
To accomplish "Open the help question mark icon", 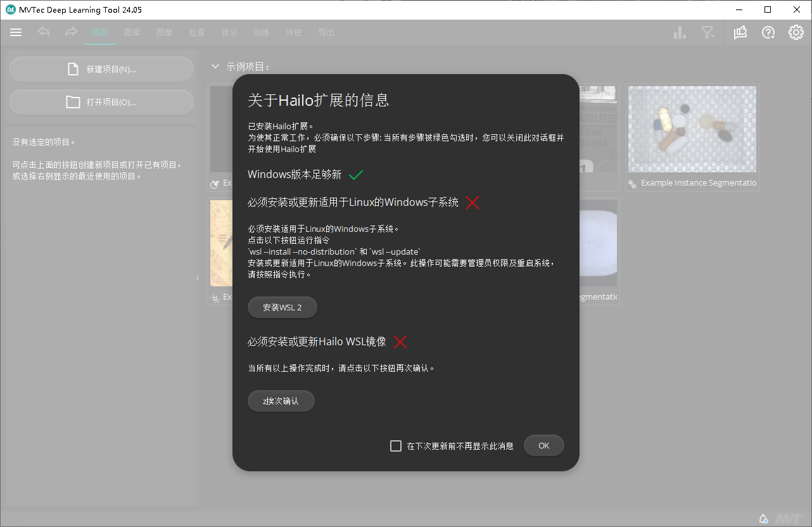I will pos(768,32).
